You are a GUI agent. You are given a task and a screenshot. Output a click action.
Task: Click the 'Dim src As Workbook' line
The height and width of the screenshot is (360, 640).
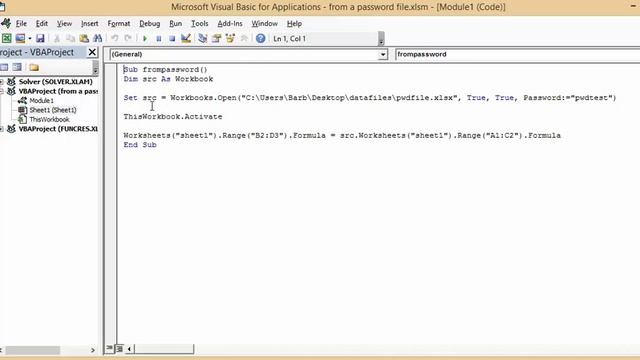(168, 79)
